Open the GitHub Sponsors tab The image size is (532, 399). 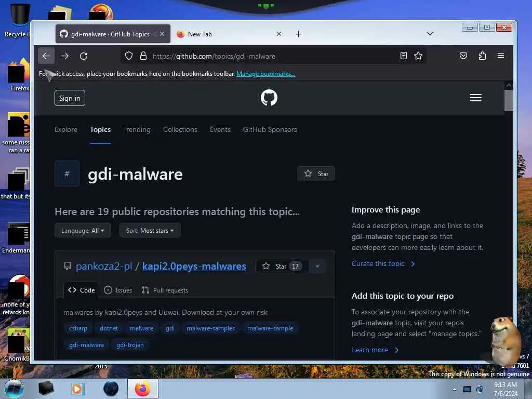[x=270, y=129]
